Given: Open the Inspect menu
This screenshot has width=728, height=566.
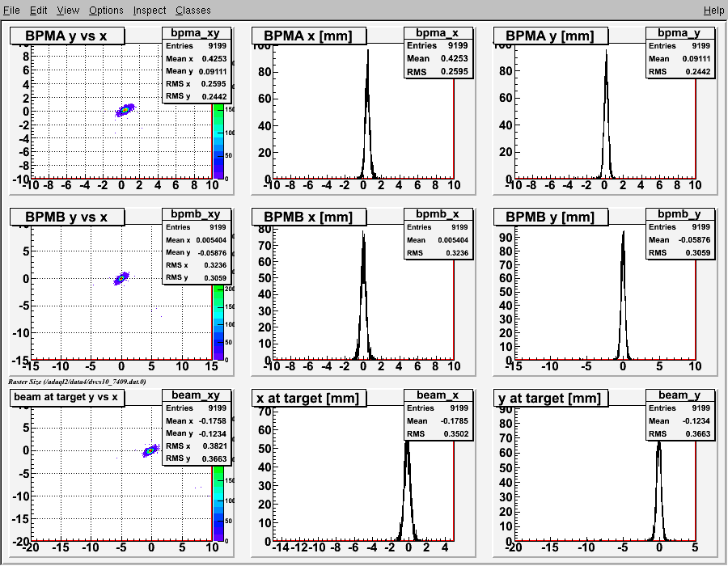Looking at the screenshot, I should click(x=149, y=11).
